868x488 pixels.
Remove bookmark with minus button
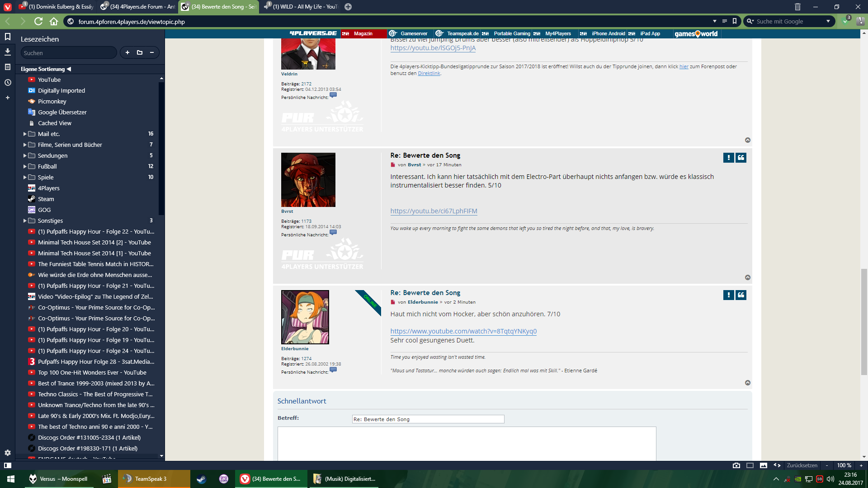coord(152,52)
